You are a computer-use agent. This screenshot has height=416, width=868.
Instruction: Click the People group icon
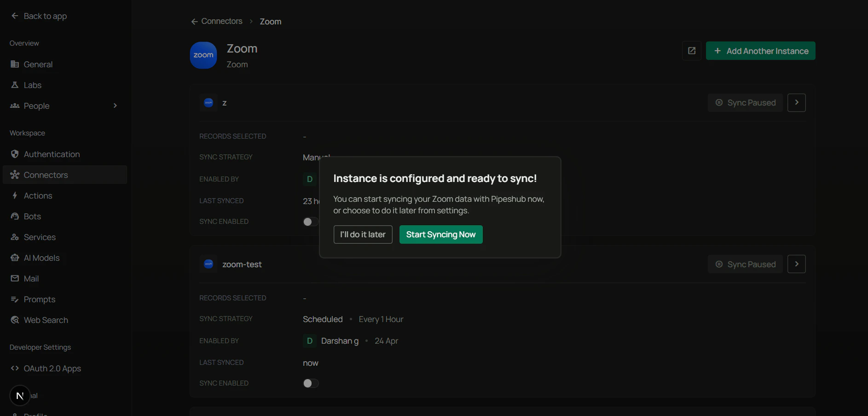15,105
